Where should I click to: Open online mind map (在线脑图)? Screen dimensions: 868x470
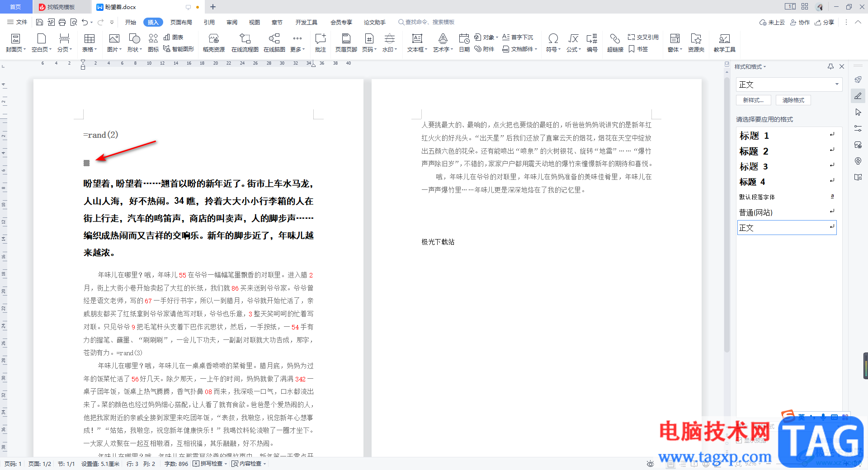click(274, 43)
